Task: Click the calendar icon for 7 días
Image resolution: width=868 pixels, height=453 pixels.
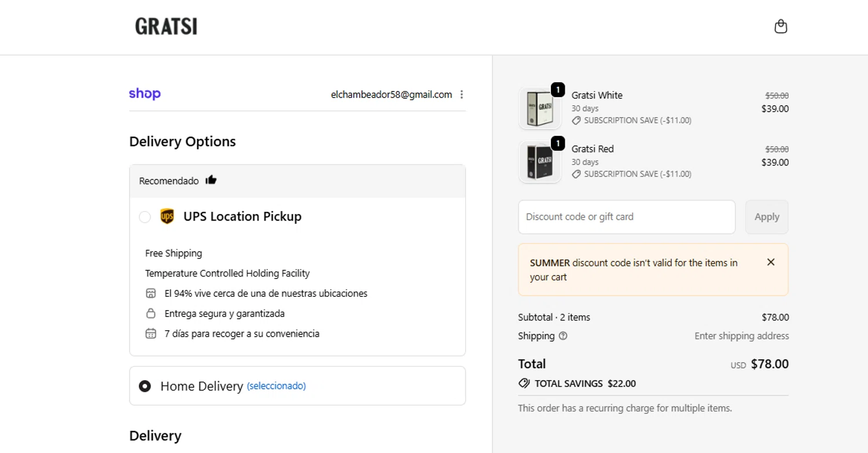Action: click(151, 333)
